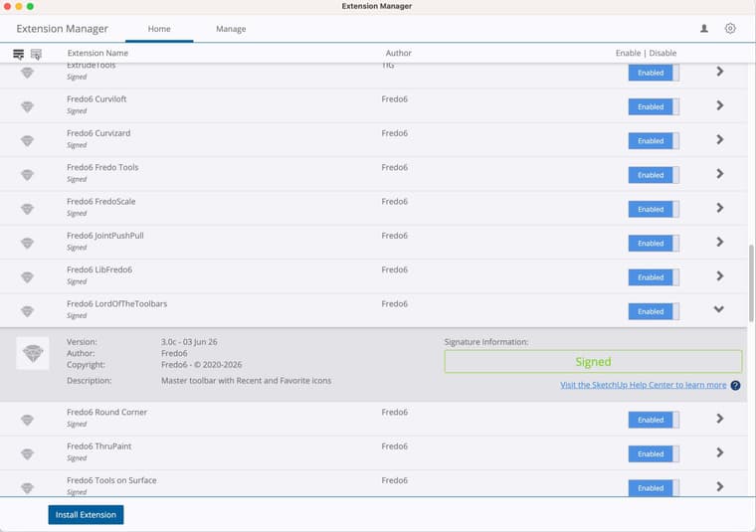756x532 pixels.
Task: Toggle Fredo6 LibFredo6 Enabled switch
Action: click(654, 277)
